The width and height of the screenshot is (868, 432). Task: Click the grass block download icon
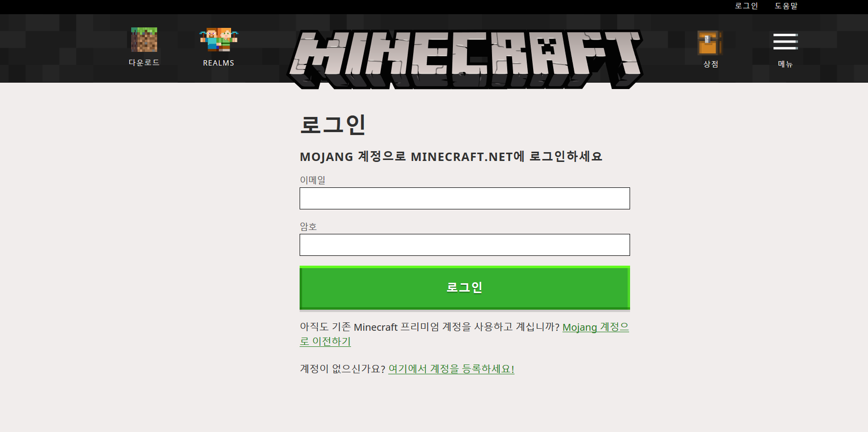click(x=144, y=40)
